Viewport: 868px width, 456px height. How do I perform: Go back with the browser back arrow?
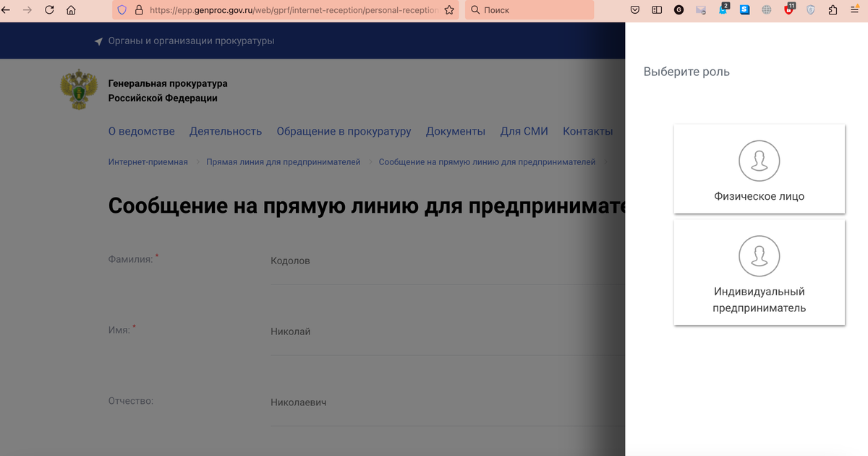(x=6, y=10)
